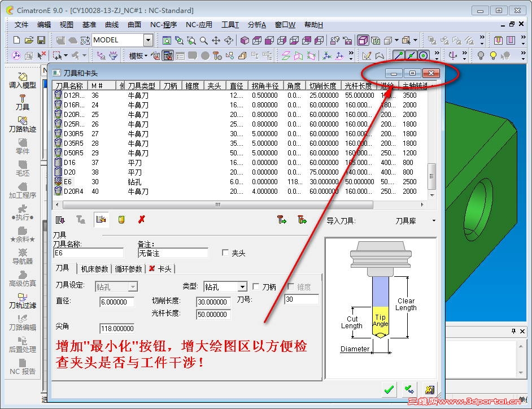Click the vertical scrollbar thumb of tool list

[x=431, y=176]
